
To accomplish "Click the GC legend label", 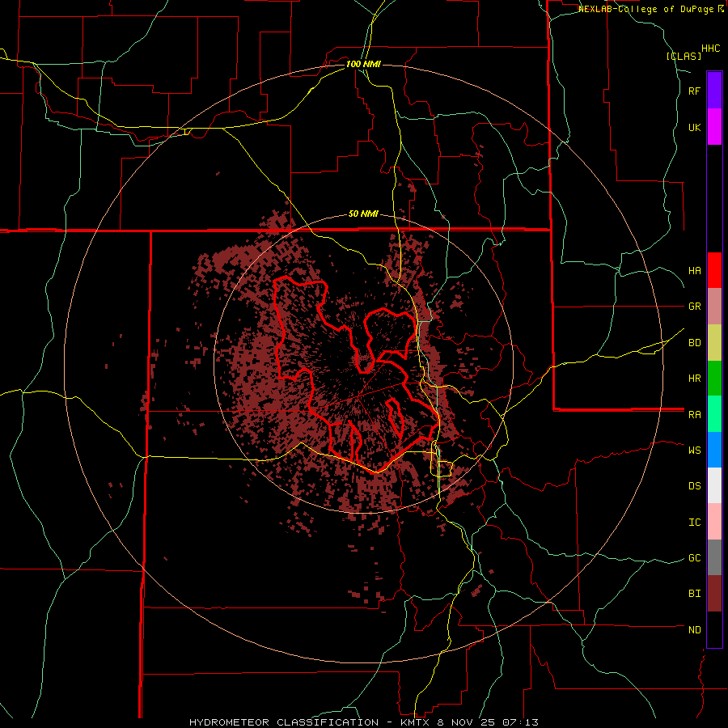I will tap(694, 557).
